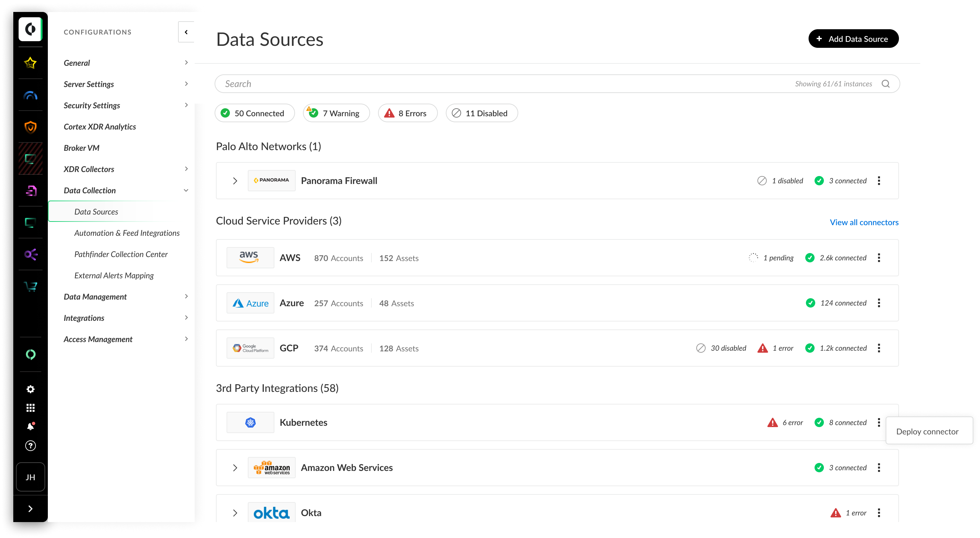Screen dimensions: 980x538
Task: Open View all connectors link
Action: (864, 222)
